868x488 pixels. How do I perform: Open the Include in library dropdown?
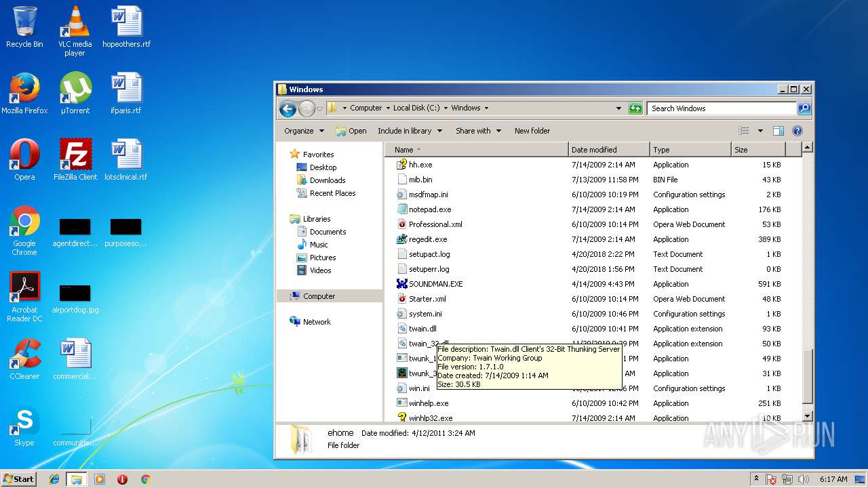pos(410,131)
